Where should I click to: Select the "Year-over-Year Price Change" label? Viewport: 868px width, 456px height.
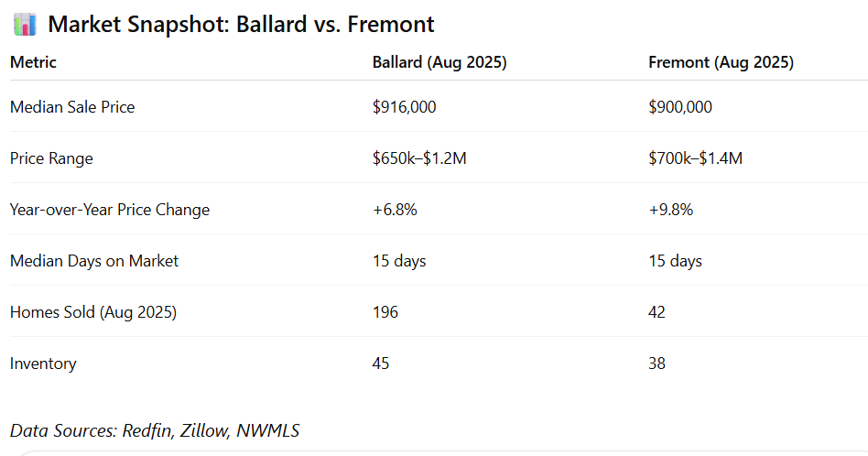pyautogui.click(x=110, y=210)
